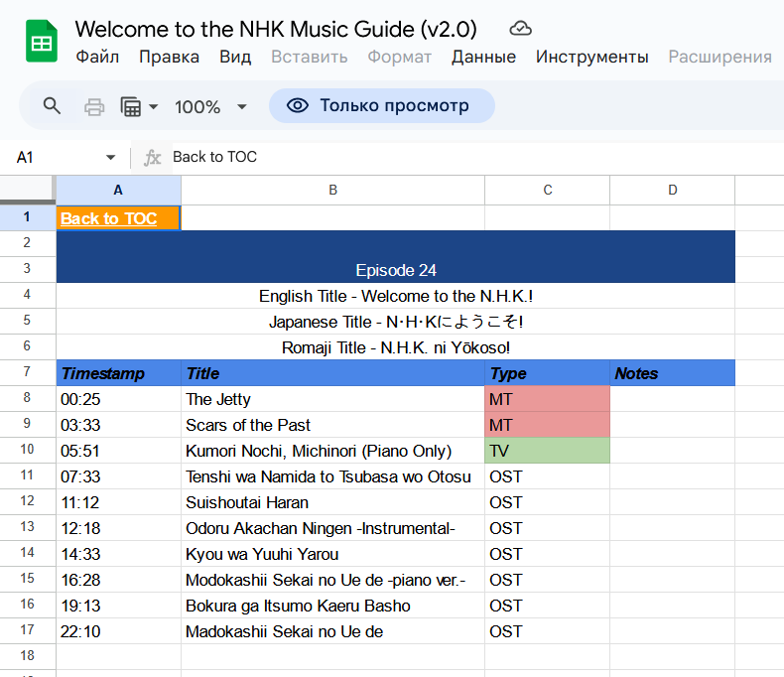Click the print icon in toolbar
Viewport: 784px width, 677px height.
94,106
